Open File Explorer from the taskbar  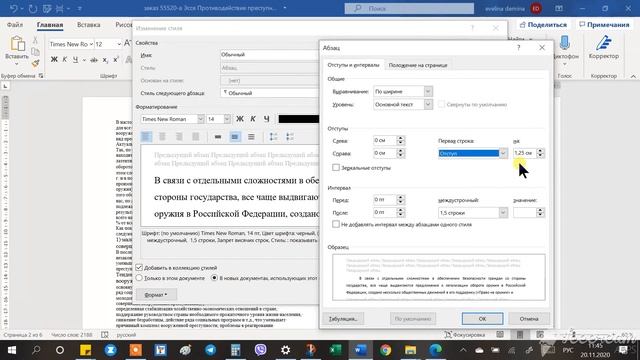point(410,350)
